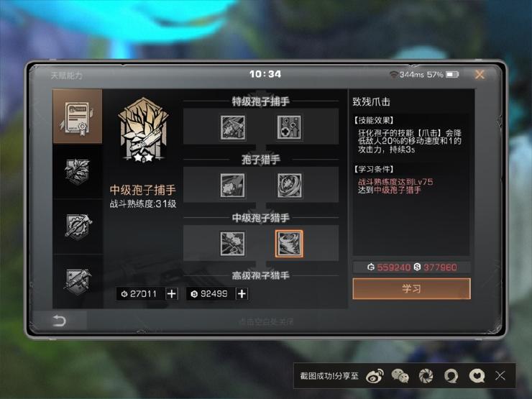Click the 学习 learn button

tap(411, 289)
